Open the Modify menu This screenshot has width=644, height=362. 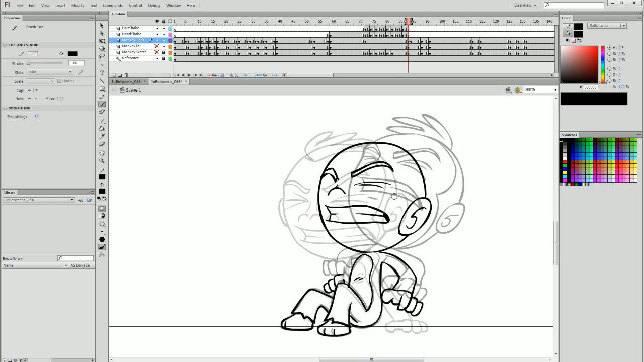pyautogui.click(x=77, y=5)
